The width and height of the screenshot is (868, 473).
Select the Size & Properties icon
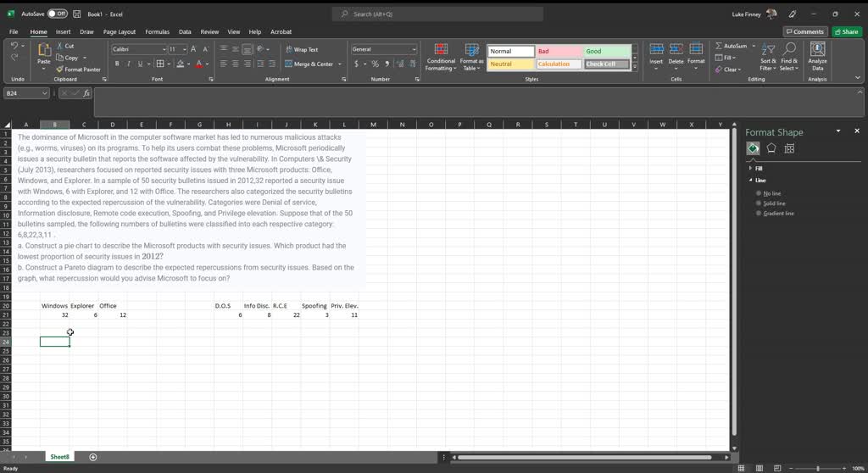[x=789, y=148]
